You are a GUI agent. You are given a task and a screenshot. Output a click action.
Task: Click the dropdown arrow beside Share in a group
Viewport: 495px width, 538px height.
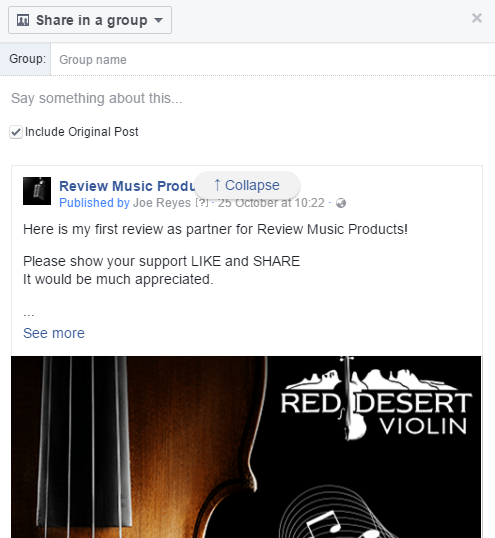tap(158, 21)
